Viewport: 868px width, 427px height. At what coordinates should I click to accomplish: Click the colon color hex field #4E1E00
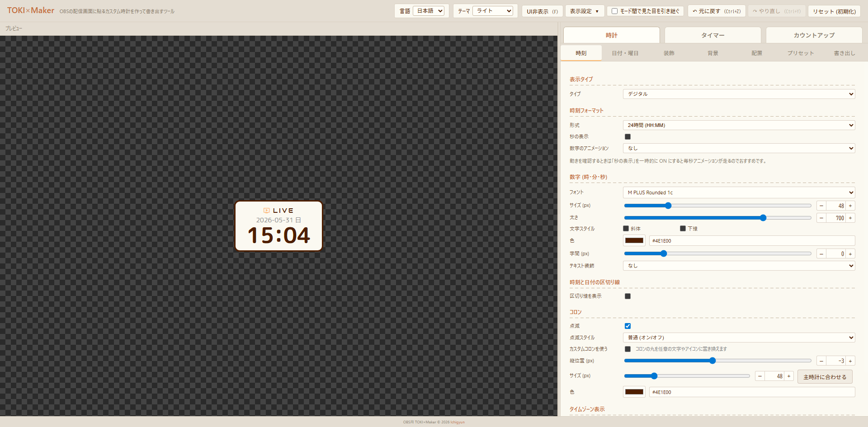click(x=752, y=392)
